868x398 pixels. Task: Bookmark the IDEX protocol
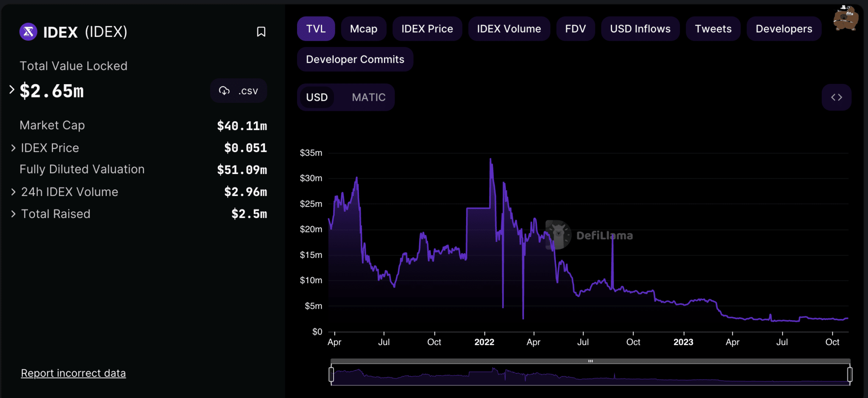(262, 32)
